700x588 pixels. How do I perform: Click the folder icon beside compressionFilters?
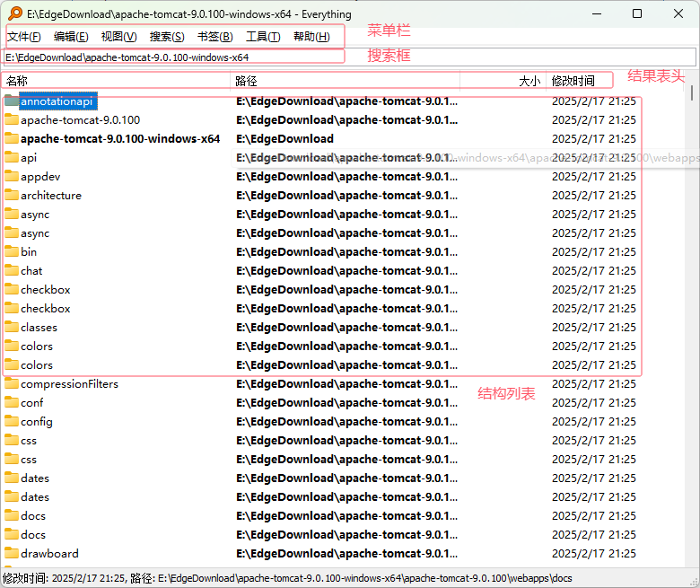(x=11, y=384)
